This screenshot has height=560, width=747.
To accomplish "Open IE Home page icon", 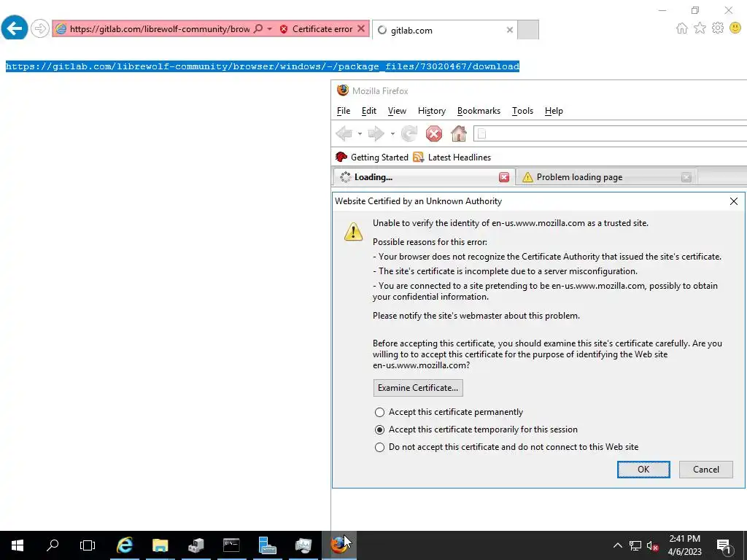I will [x=682, y=28].
